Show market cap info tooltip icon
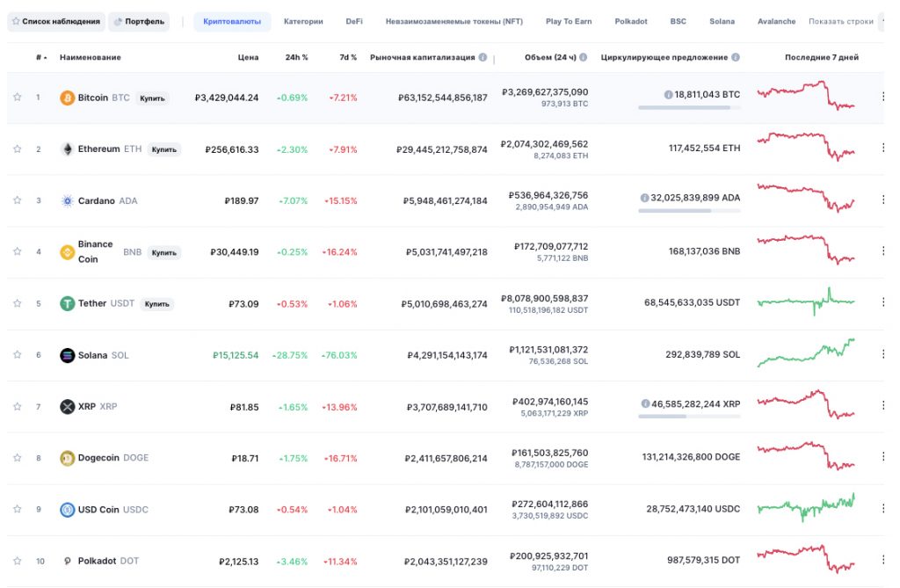900x588 pixels. click(483, 57)
